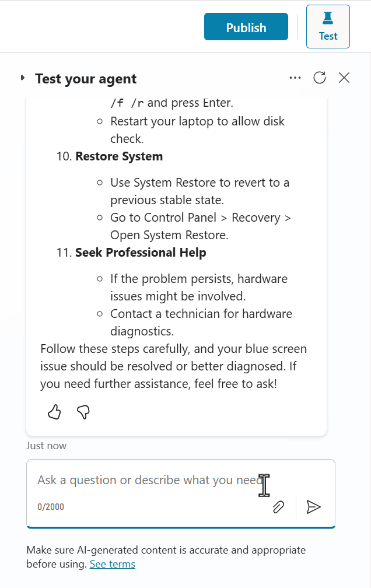Click the Test your agent heading
Image resolution: width=371 pixels, height=588 pixels.
click(x=86, y=78)
